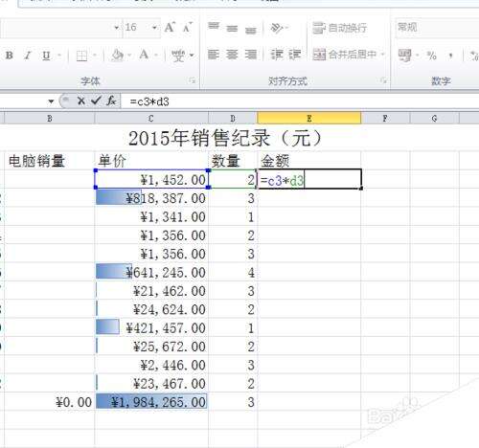Open phonetic guide 文 button

point(178,56)
